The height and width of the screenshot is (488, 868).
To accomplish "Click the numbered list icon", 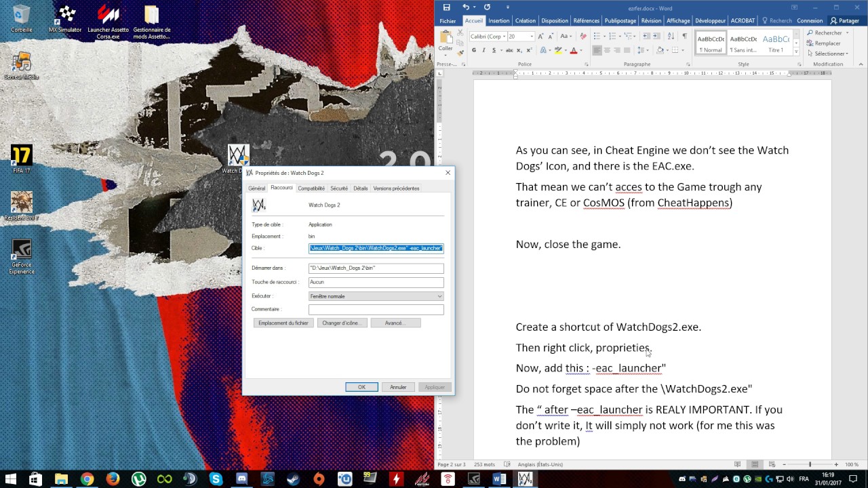I will 612,36.
